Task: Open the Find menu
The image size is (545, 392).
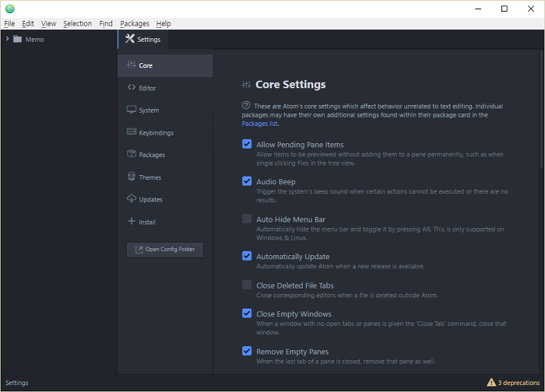Action: [x=106, y=23]
